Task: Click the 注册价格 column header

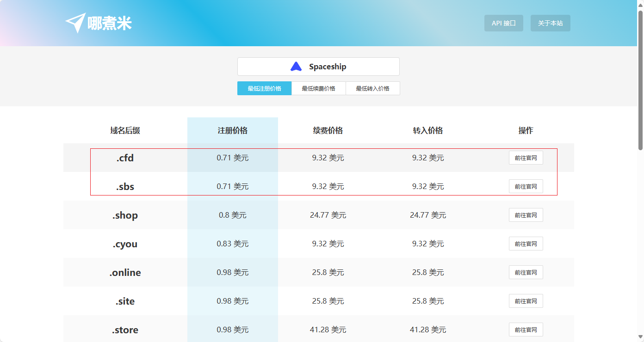Action: [x=233, y=130]
